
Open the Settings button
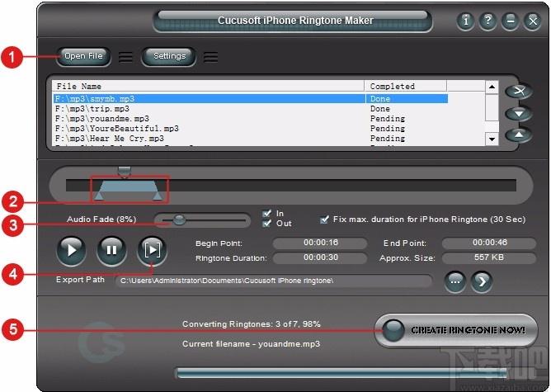pos(169,56)
